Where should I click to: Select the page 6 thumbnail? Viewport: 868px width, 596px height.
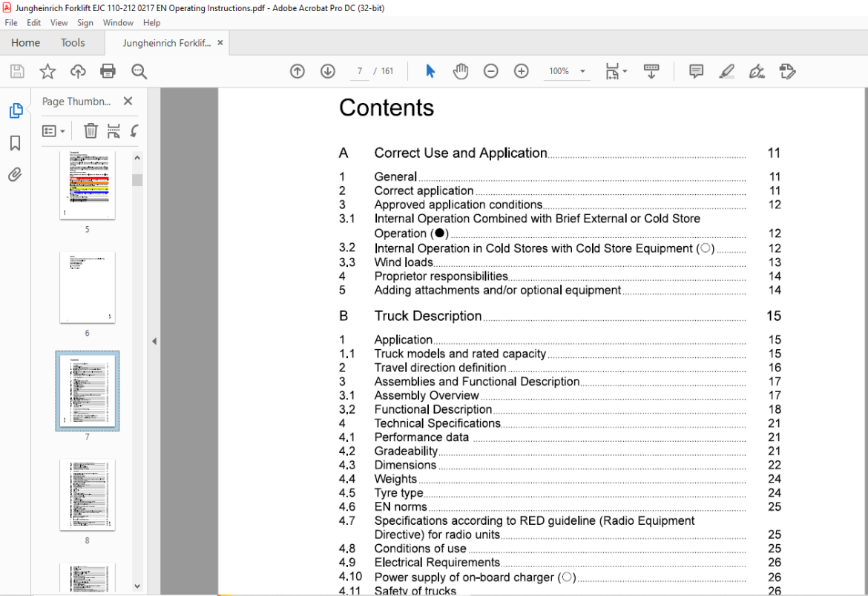point(88,288)
